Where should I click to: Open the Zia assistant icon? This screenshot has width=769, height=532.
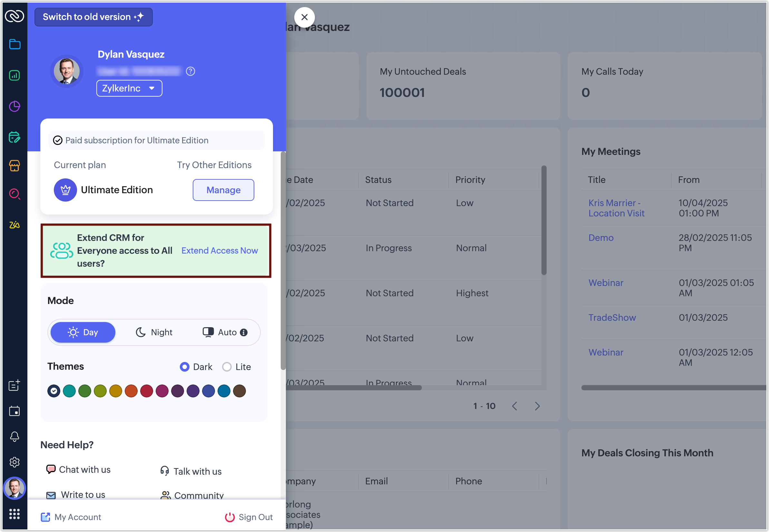(x=15, y=225)
